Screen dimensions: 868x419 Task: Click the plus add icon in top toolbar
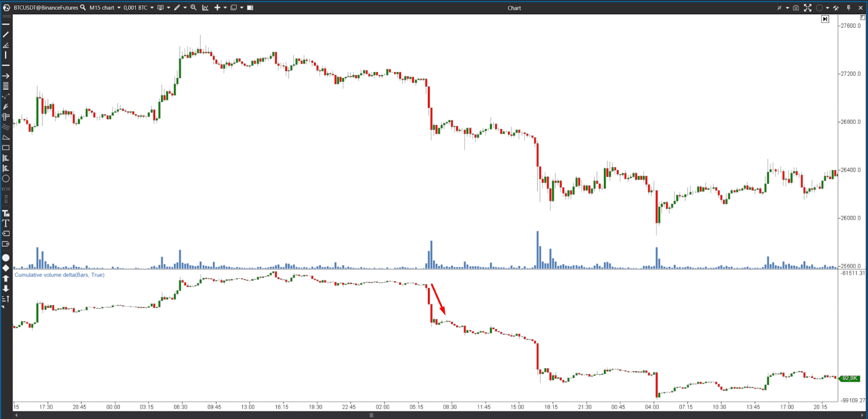218,8
